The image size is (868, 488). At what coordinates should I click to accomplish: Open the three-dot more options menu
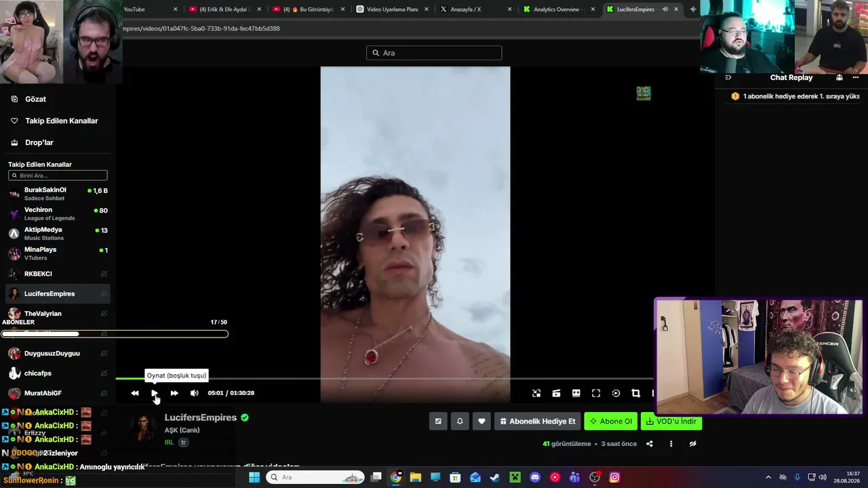(671, 444)
